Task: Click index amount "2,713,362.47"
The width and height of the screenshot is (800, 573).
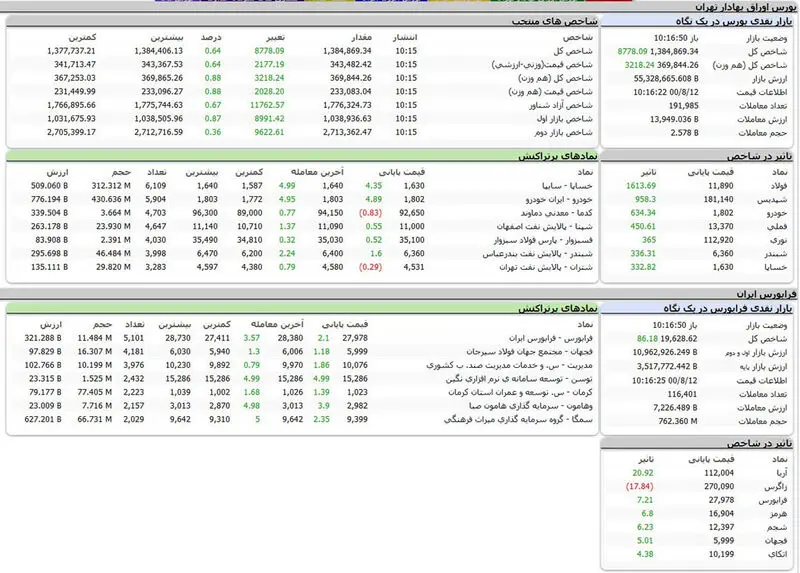Action: pos(347,132)
